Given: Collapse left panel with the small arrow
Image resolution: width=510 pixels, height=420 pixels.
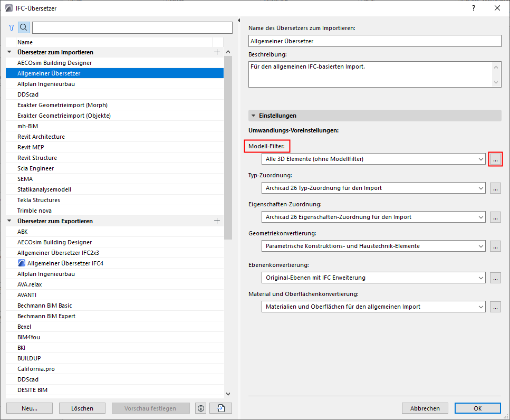Looking at the screenshot, I should tap(239, 21).
